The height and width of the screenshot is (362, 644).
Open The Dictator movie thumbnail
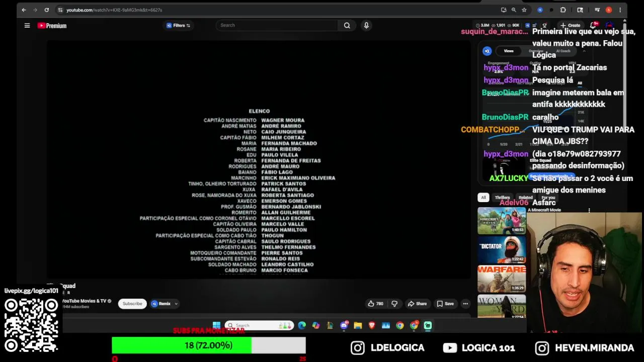pos(502,250)
